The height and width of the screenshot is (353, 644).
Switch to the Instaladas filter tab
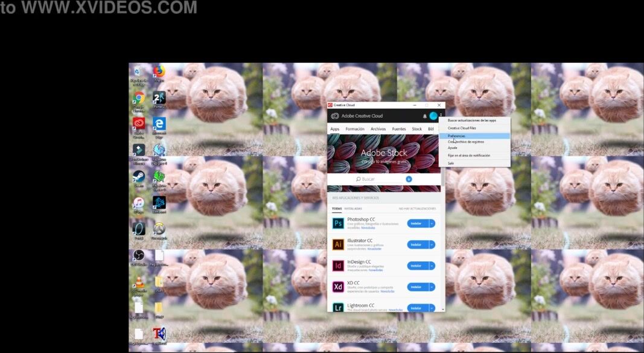tap(353, 209)
